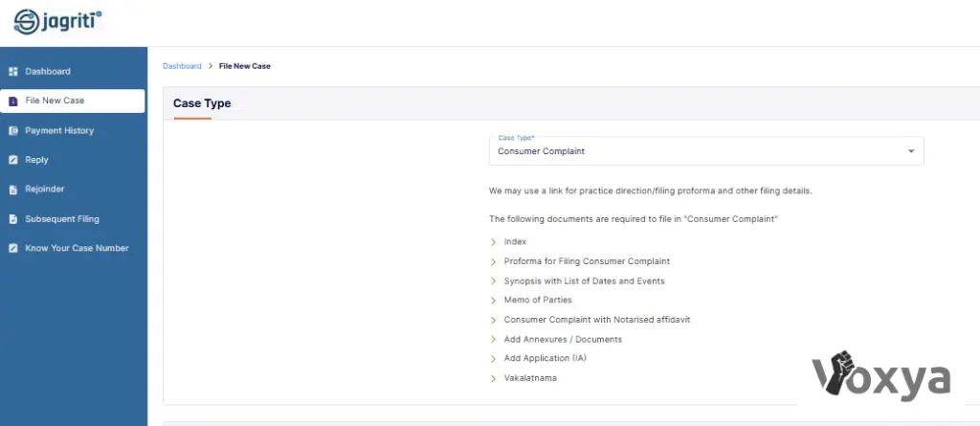Open Payment History menu item
The height and width of the screenshot is (426, 980).
[59, 131]
